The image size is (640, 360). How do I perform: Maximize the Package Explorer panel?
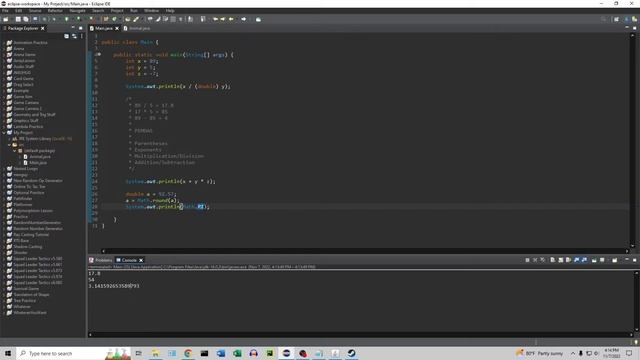[x=80, y=28]
